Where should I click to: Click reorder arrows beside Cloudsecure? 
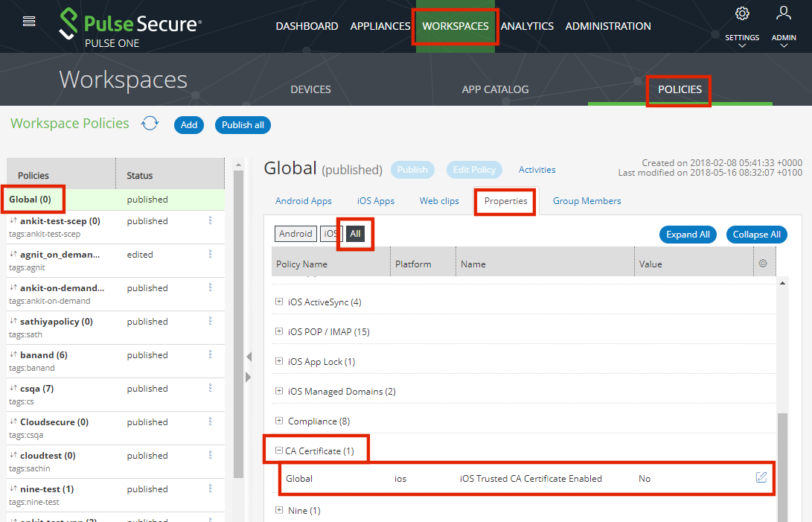coord(13,421)
